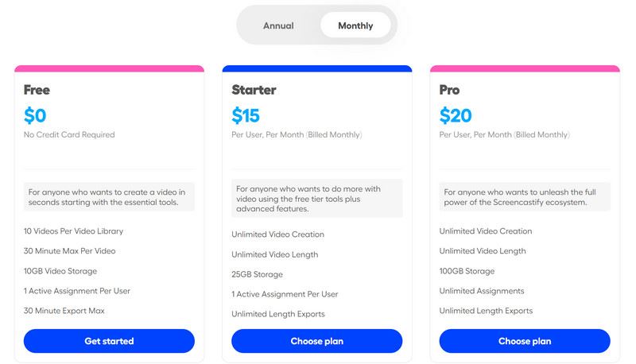Click the Starter plan heading

[254, 90]
